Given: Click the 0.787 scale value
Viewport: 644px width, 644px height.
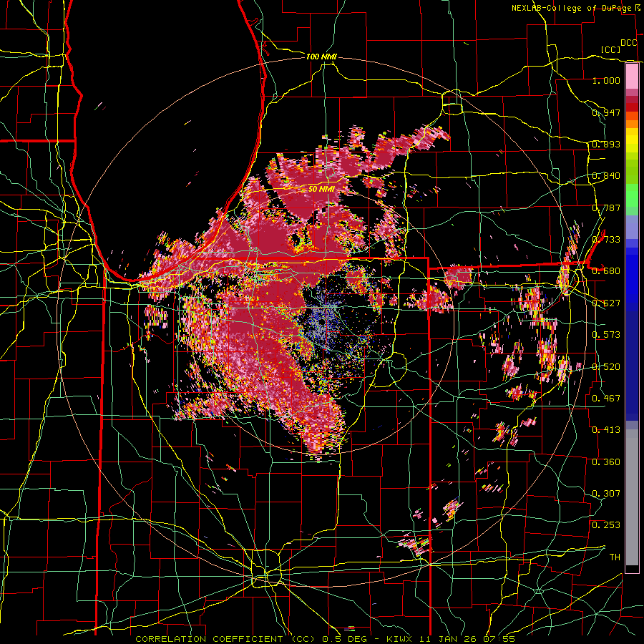Looking at the screenshot, I should click(x=606, y=208).
